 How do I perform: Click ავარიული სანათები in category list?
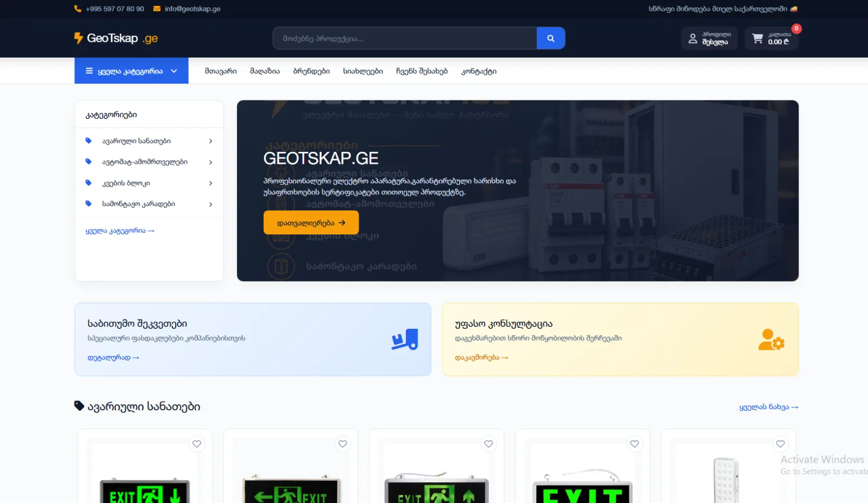tap(136, 141)
